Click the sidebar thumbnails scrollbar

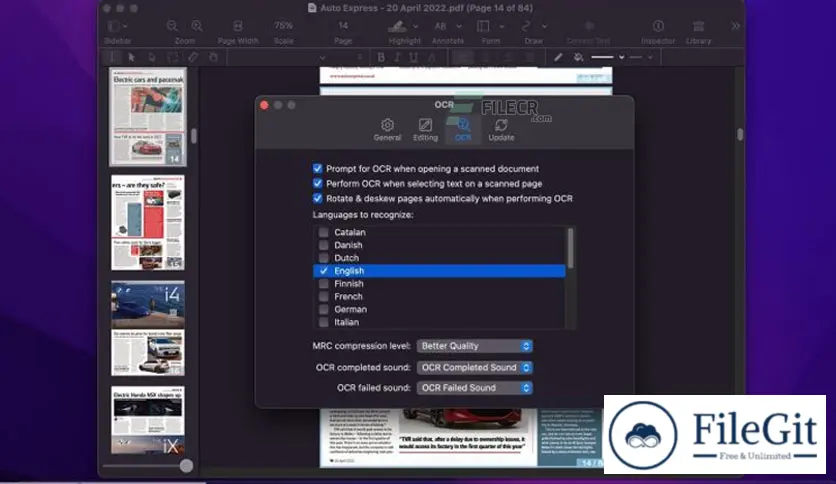194,136
